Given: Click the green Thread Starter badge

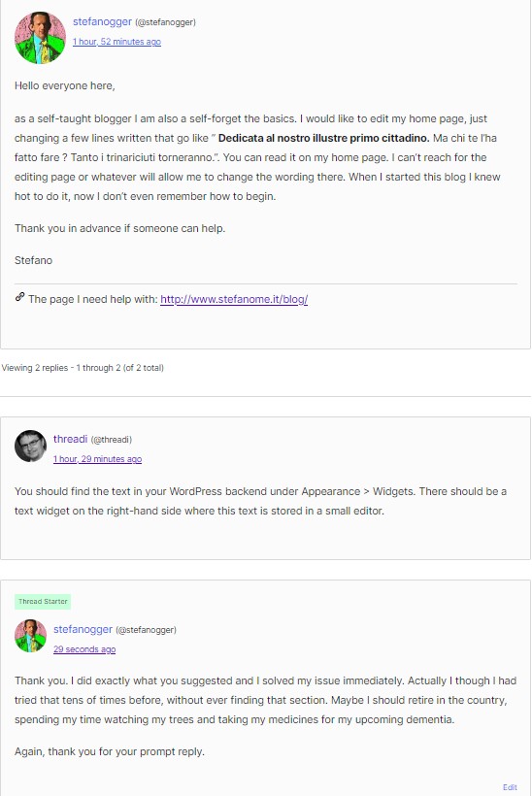Looking at the screenshot, I should (x=43, y=602).
